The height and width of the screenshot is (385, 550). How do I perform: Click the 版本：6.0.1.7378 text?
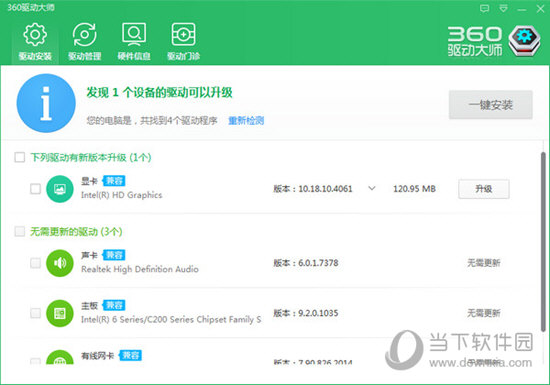[x=306, y=263]
